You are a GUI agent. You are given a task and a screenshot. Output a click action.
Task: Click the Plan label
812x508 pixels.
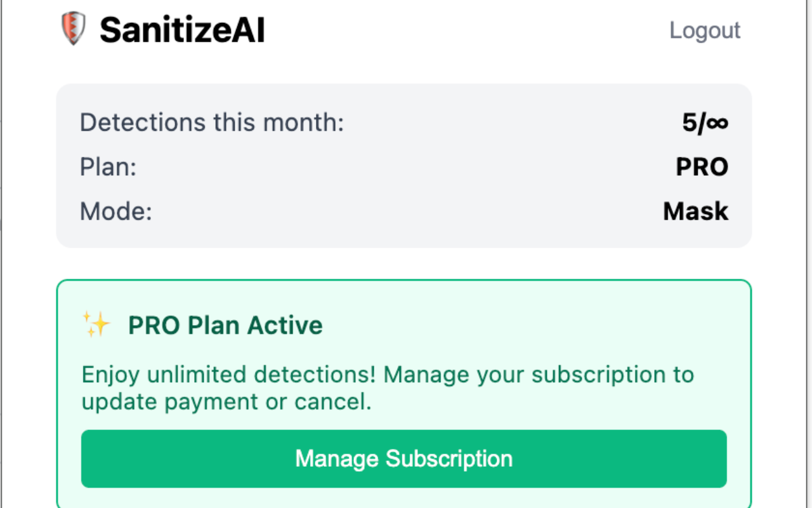click(x=108, y=167)
